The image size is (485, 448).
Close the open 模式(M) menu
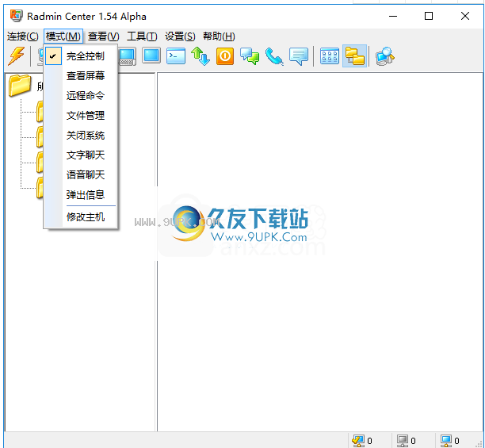[63, 36]
